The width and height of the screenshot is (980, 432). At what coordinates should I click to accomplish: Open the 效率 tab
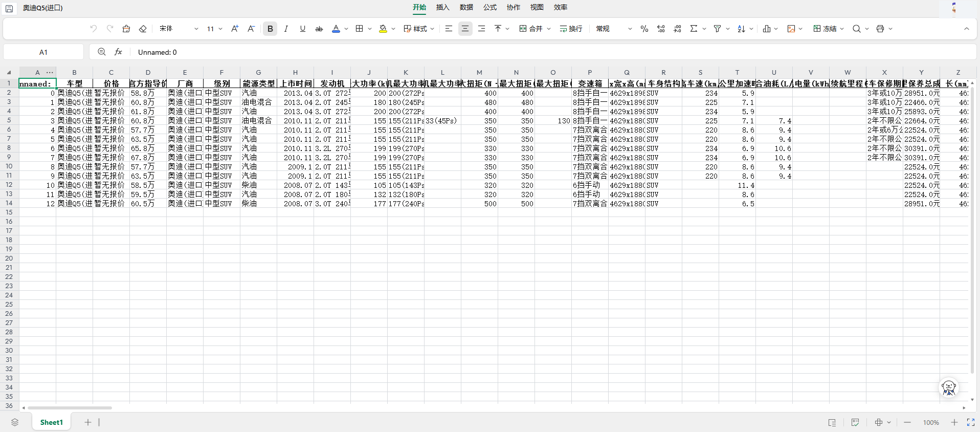point(561,7)
